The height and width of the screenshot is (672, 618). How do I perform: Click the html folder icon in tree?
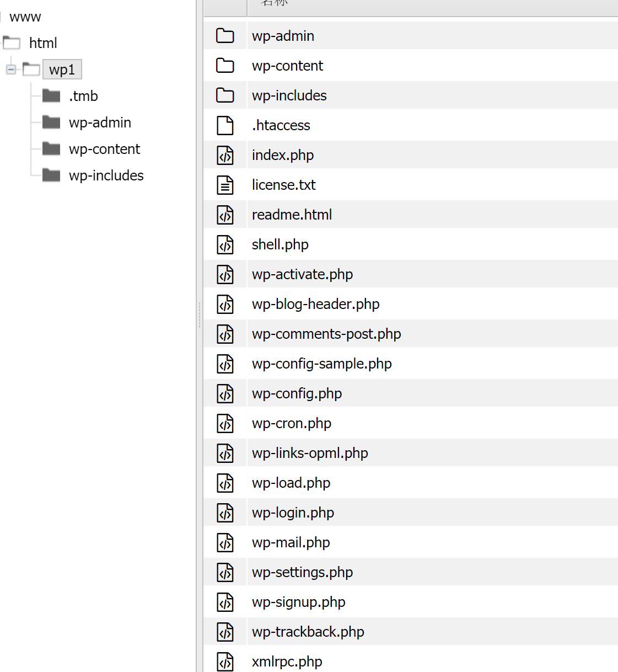click(x=12, y=42)
